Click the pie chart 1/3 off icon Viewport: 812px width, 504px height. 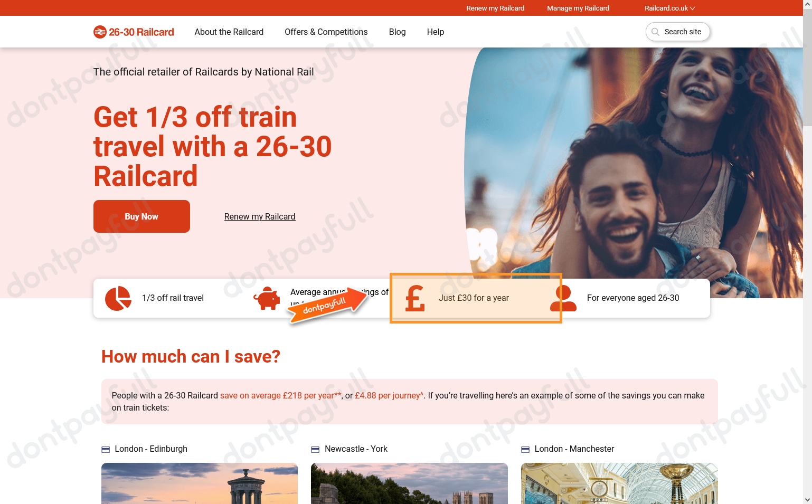pyautogui.click(x=118, y=298)
